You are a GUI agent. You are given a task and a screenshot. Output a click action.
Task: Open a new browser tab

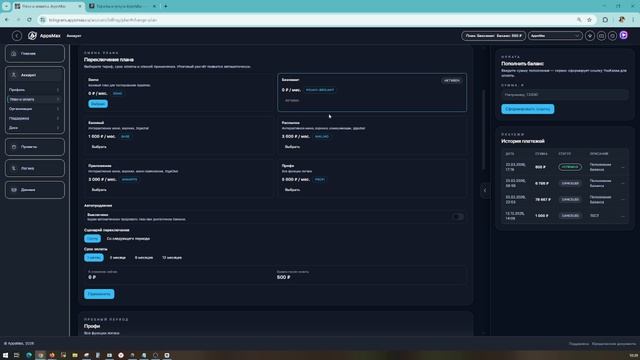166,6
